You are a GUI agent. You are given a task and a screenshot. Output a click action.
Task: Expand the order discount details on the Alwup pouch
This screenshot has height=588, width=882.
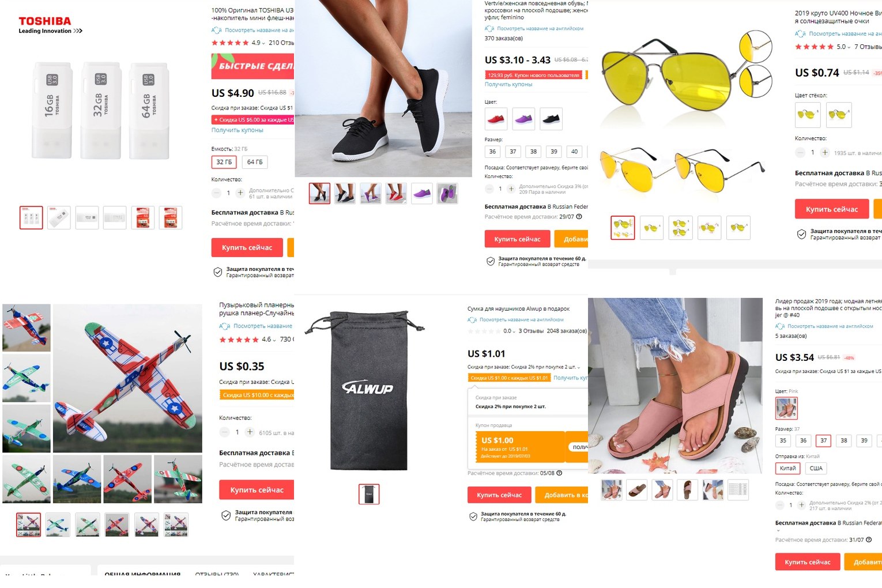click(x=579, y=367)
